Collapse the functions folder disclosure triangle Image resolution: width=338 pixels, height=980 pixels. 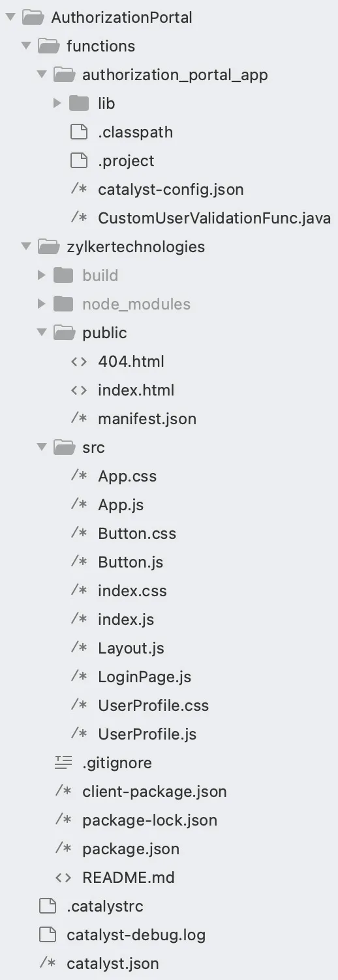coord(26,46)
